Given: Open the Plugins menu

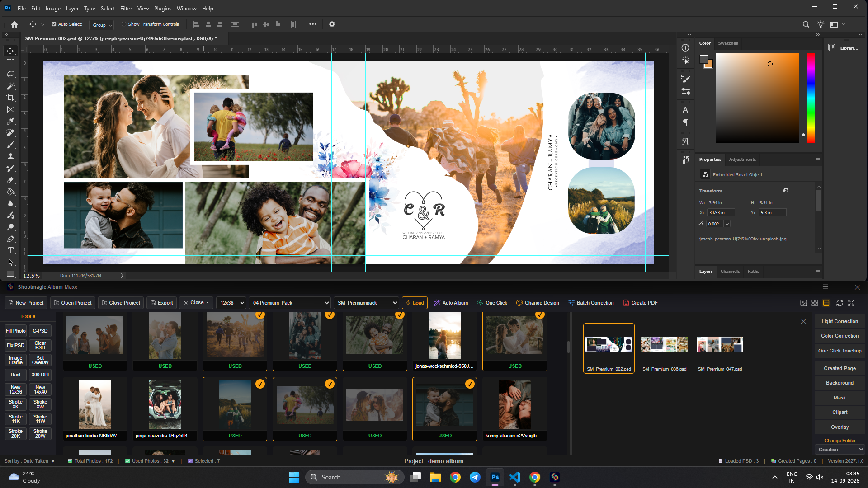Looking at the screenshot, I should [163, 8].
